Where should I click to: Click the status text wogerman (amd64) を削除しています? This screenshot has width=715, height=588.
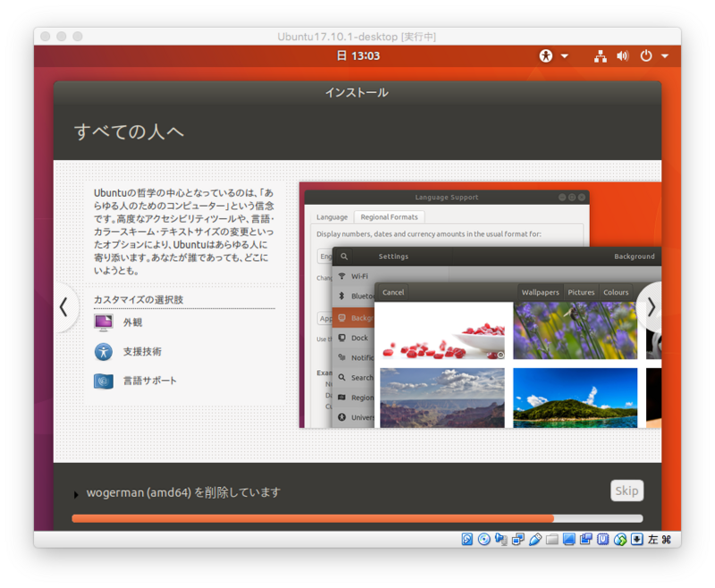pos(183,492)
